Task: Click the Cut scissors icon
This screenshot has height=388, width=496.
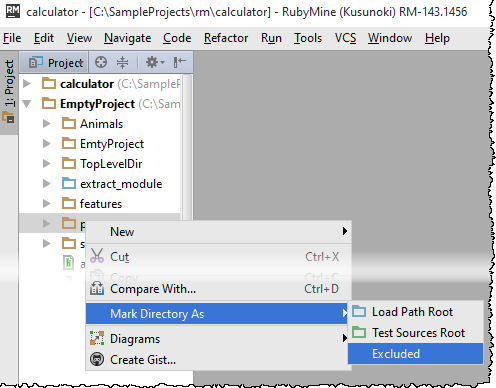Action: 97,256
